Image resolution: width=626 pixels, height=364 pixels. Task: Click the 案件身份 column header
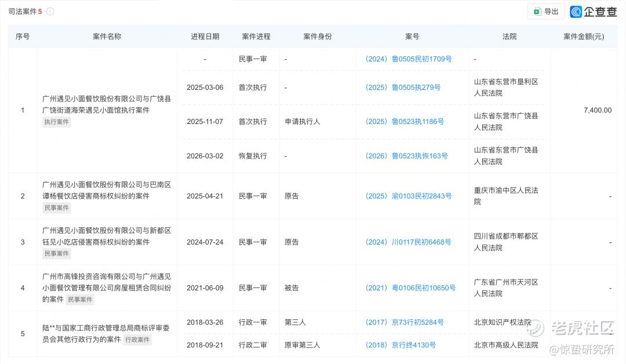click(318, 37)
